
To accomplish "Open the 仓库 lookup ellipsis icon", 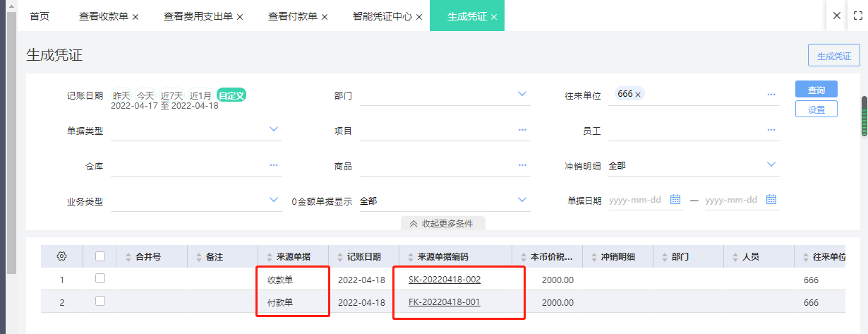I will pyautogui.click(x=274, y=165).
